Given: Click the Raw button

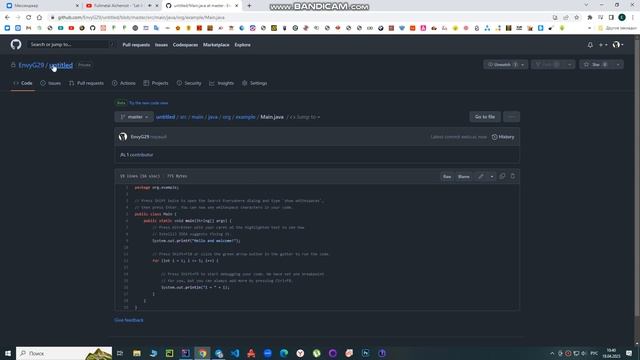Looking at the screenshot, I should [447, 177].
